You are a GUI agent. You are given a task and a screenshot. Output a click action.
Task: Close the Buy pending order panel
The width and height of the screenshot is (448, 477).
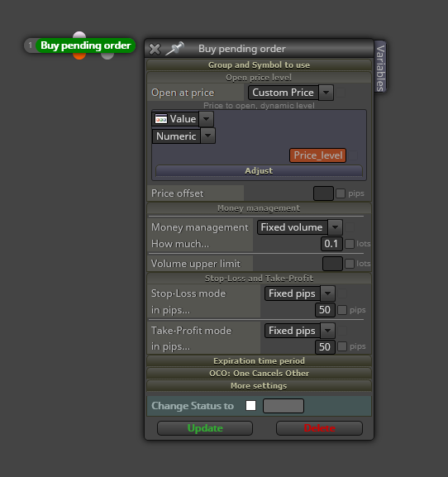(x=155, y=49)
